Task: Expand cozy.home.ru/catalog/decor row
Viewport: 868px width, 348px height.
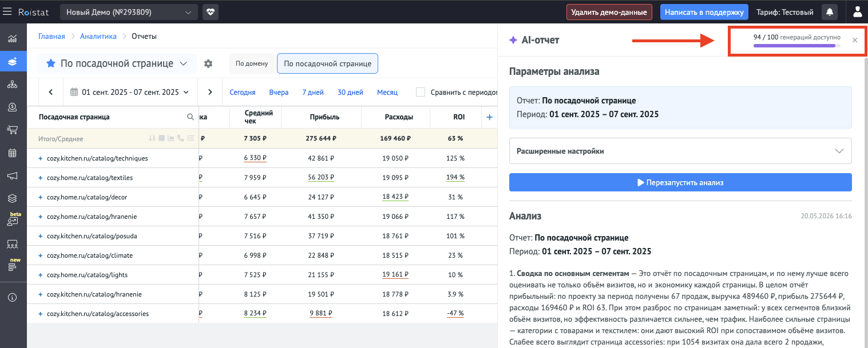Action: (41, 197)
